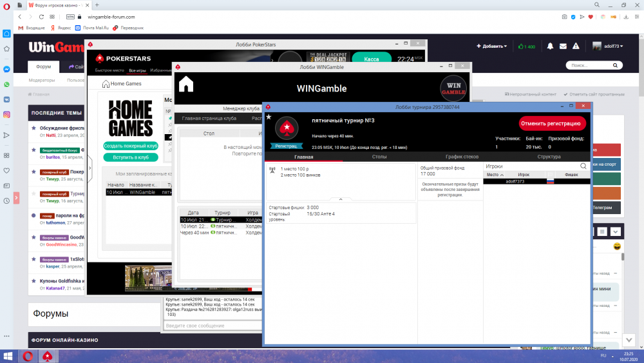Viewport: 644px width, 363px height.
Task: Click the Windows Start button
Action: click(9, 356)
